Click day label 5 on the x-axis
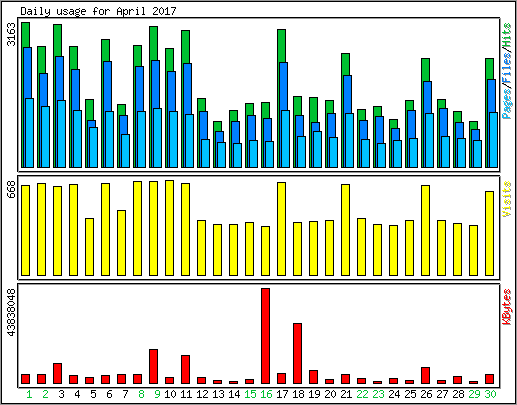 point(93,394)
